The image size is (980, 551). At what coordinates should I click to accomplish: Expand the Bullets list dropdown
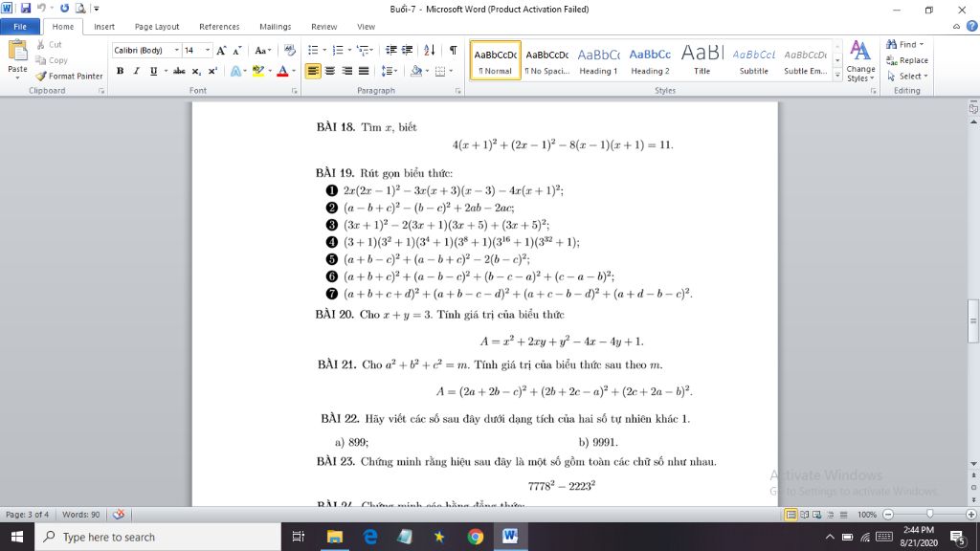tap(324, 50)
